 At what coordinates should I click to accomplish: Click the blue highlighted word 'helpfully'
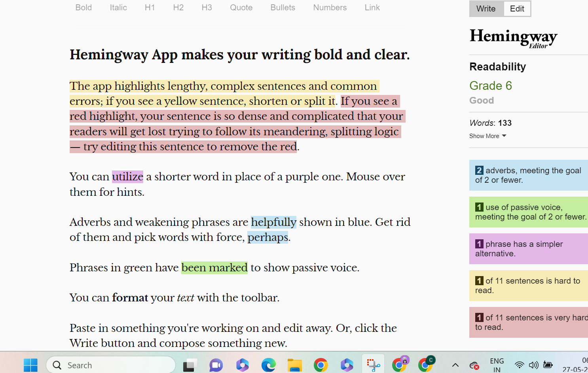(x=273, y=222)
